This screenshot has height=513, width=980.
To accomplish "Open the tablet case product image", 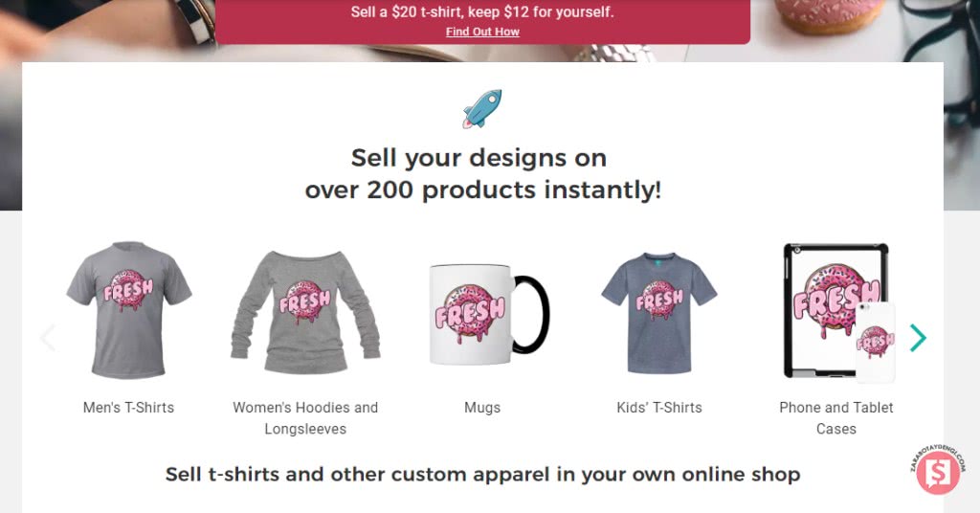I will pos(835,310).
